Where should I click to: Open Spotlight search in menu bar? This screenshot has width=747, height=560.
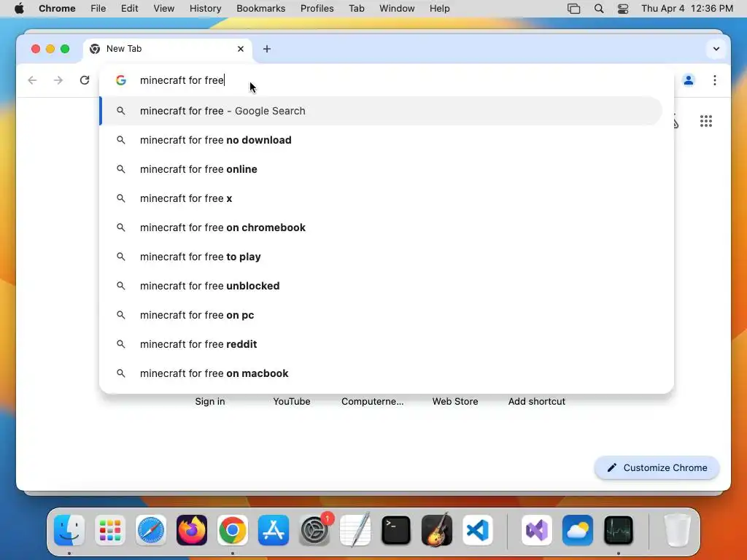[x=599, y=9]
